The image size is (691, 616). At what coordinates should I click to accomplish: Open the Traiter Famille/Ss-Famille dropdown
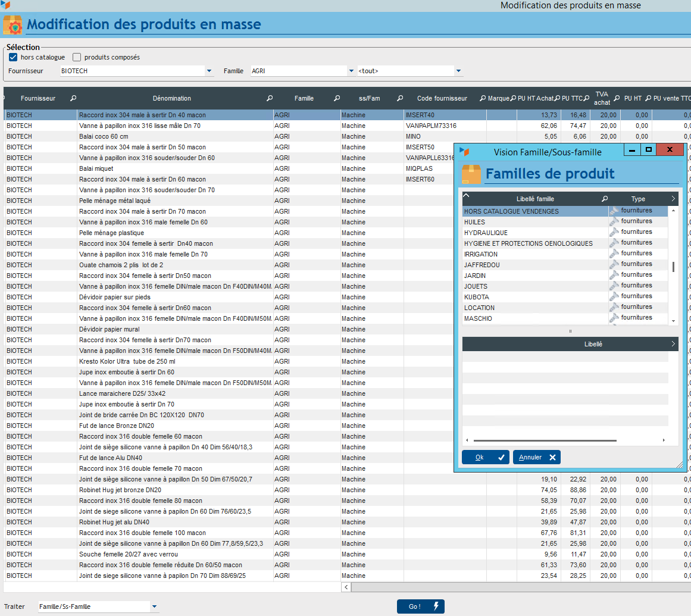tap(155, 606)
